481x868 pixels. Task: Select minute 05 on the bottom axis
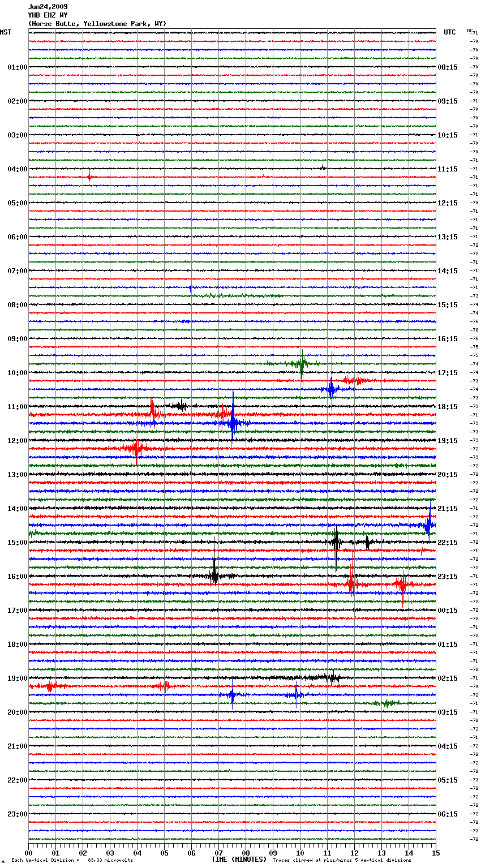(164, 853)
